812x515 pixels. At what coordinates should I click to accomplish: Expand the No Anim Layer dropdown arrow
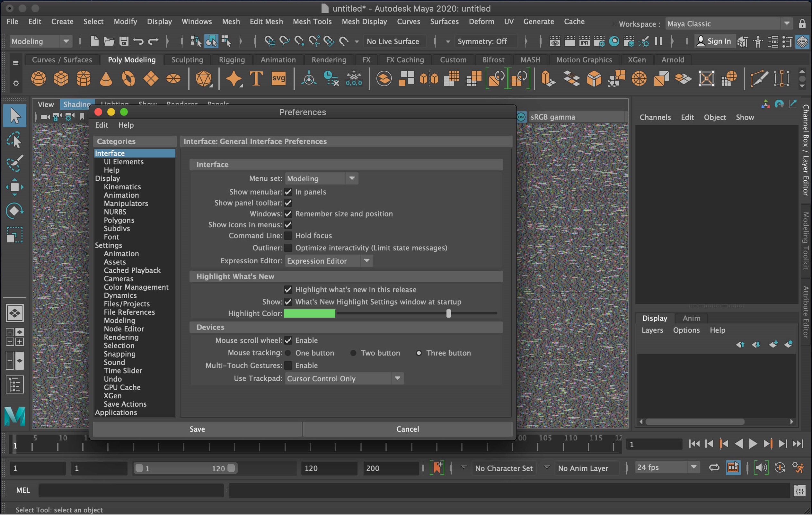[x=547, y=467]
